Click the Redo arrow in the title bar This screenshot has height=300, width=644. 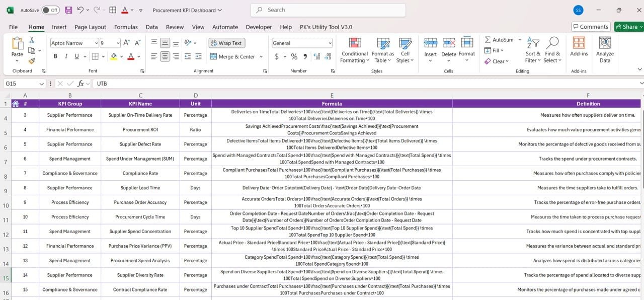pyautogui.click(x=97, y=10)
